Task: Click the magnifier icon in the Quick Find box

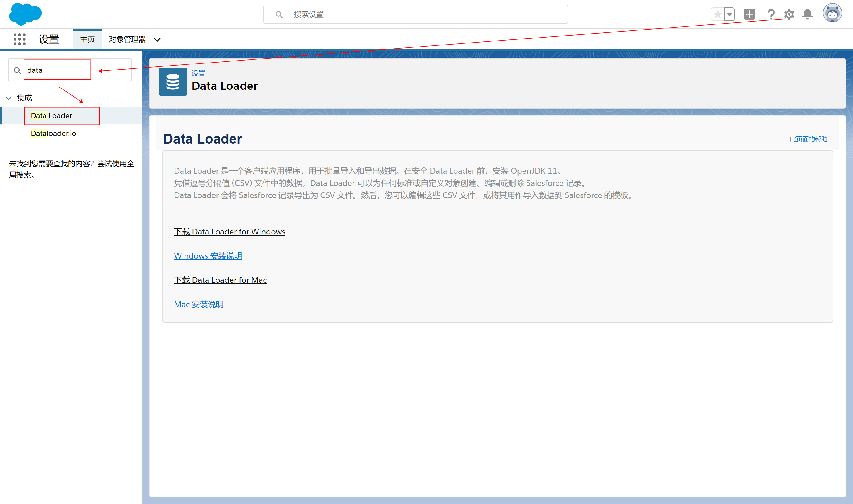Action: [x=17, y=70]
